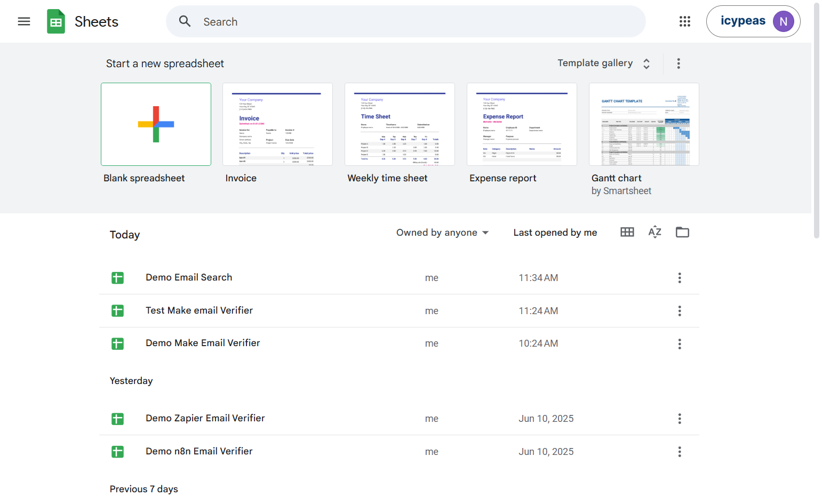Screen dimensions: 822x504
Task: Open more actions for Demo Email Search
Action: coord(680,278)
